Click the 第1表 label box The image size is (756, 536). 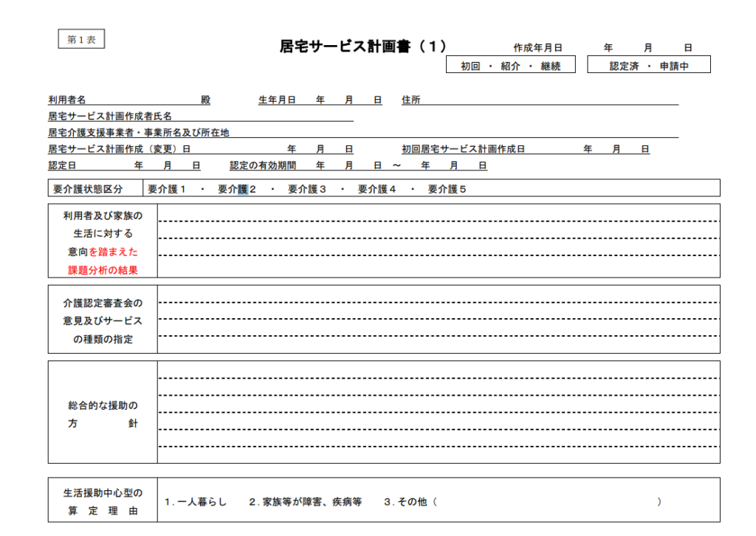(81, 40)
